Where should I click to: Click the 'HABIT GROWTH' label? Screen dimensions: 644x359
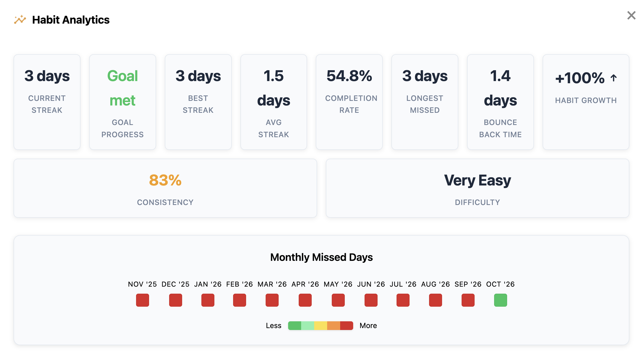pos(586,100)
